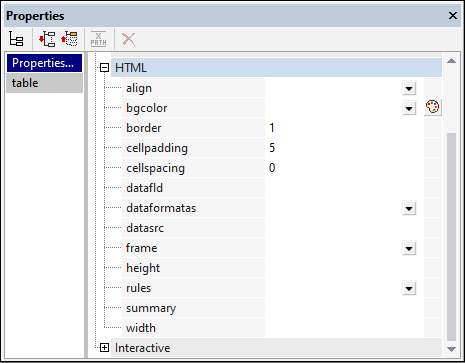This screenshot has width=465, height=363.
Task: Collapse the HTML property group
Action: pyautogui.click(x=104, y=68)
